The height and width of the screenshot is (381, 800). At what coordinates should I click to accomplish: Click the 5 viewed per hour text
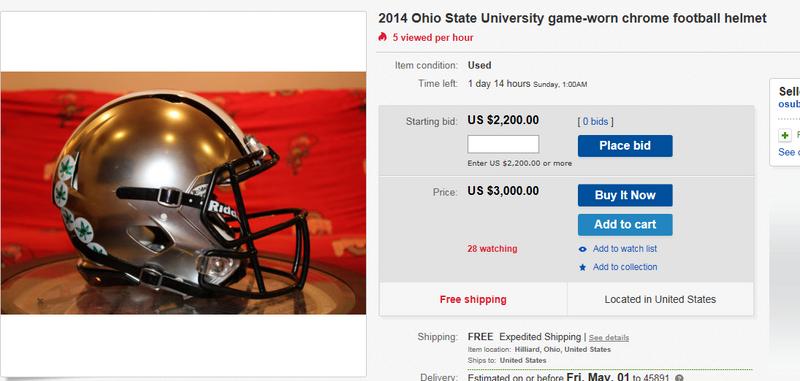pos(433,37)
